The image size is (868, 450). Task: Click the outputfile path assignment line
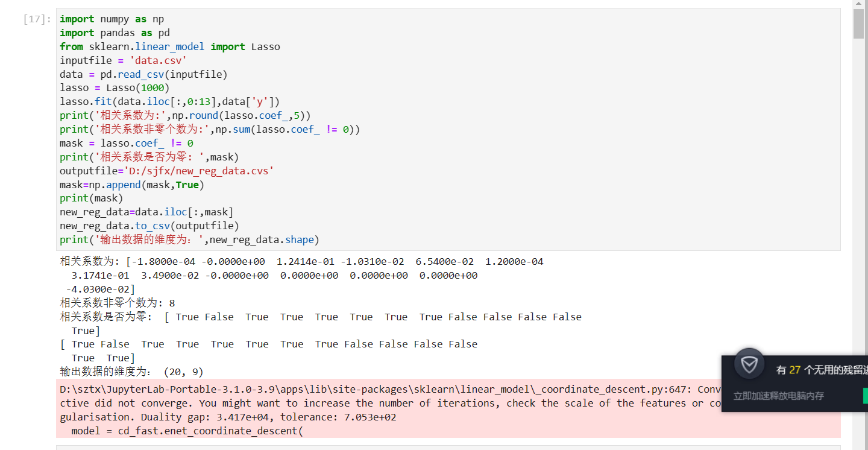pyautogui.click(x=166, y=171)
